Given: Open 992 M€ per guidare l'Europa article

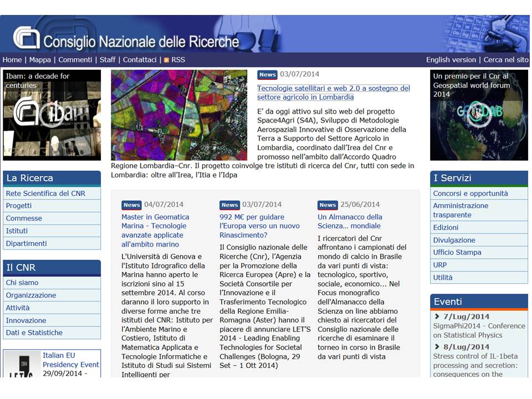Looking at the screenshot, I should (259, 226).
